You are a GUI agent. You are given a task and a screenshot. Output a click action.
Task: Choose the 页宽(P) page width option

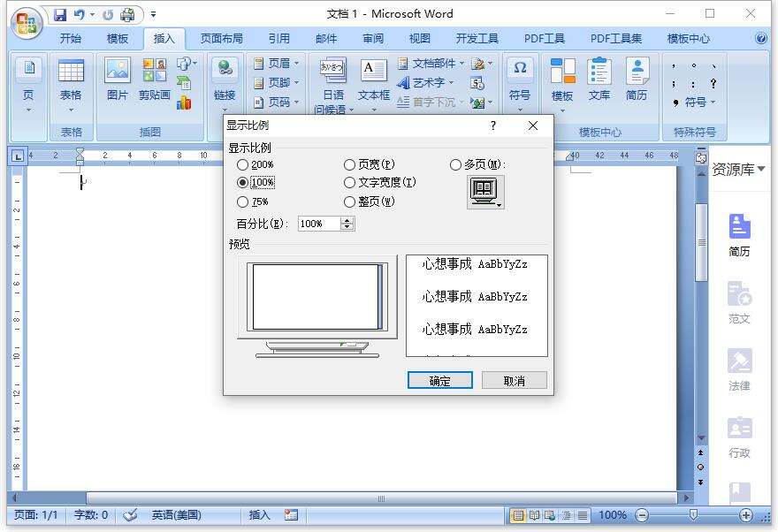(370, 164)
